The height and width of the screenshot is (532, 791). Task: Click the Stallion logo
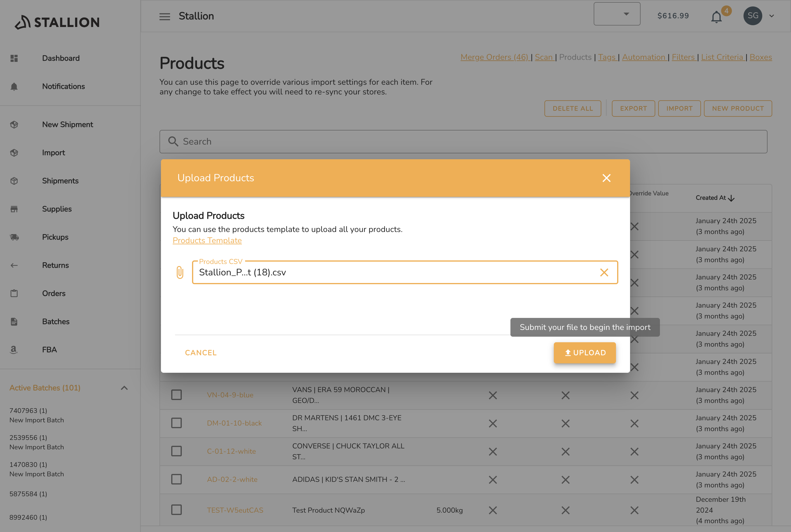57,22
